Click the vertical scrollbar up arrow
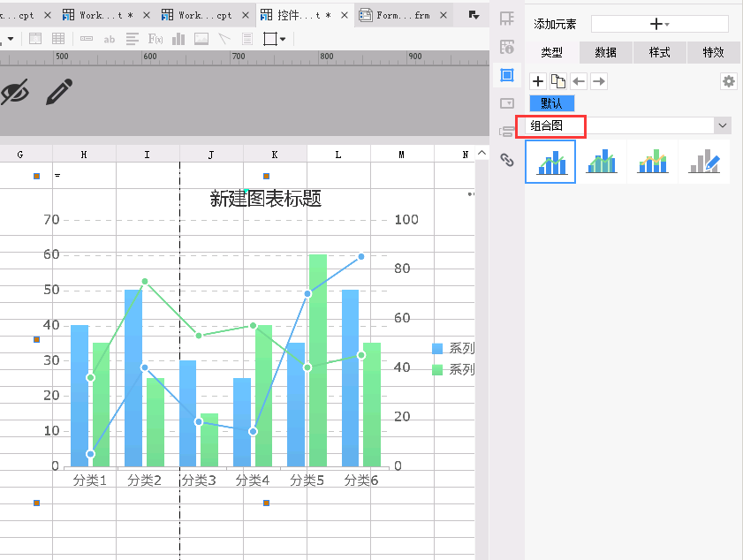This screenshot has width=743, height=560. 481,153
